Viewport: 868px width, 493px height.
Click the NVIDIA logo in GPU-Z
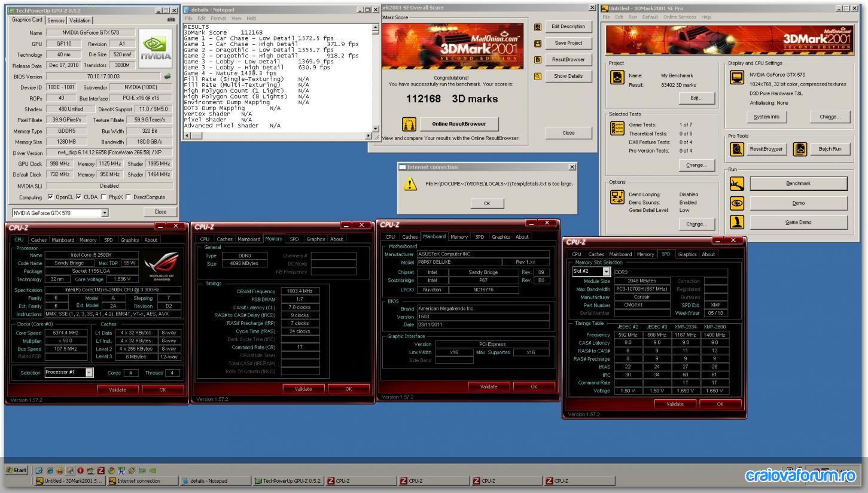point(156,49)
